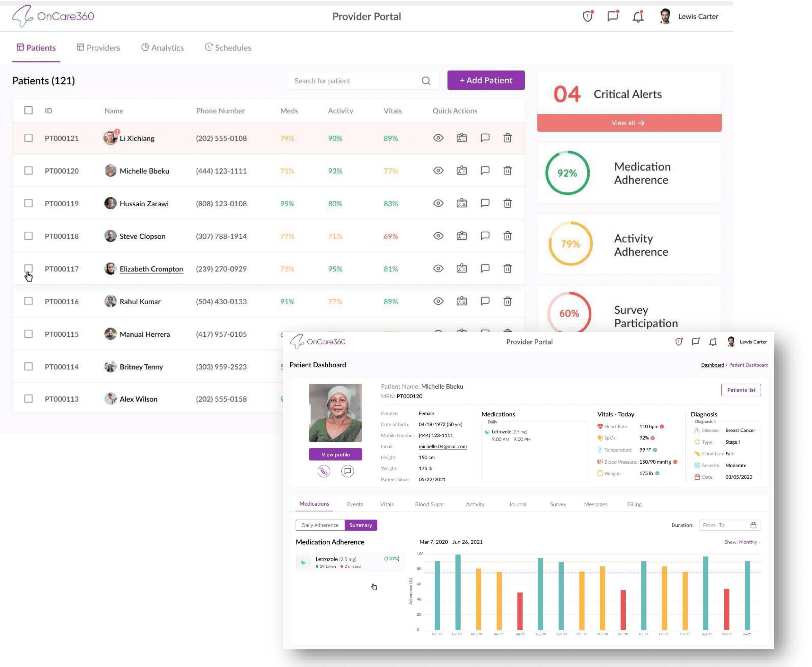The image size is (812, 667).
Task: Message Michelle Bbeku via row chat icon
Action: [x=485, y=171]
